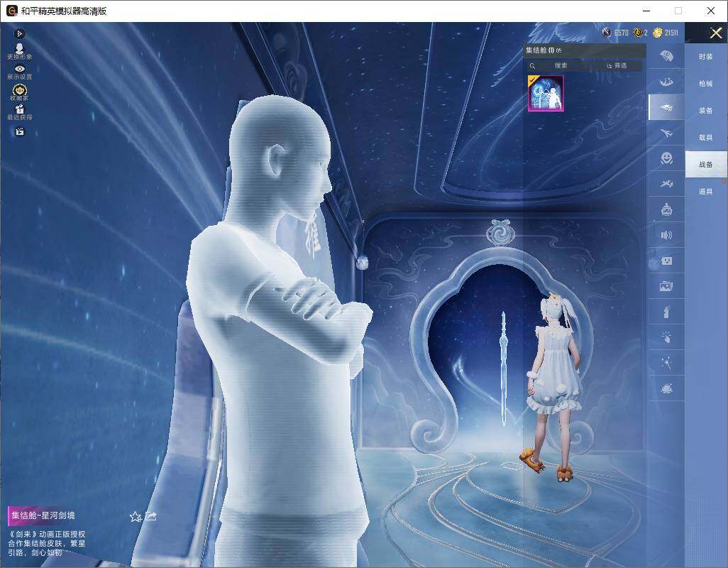The image size is (728, 568).
Task: Open the 筛选 filter options
Action: click(617, 65)
